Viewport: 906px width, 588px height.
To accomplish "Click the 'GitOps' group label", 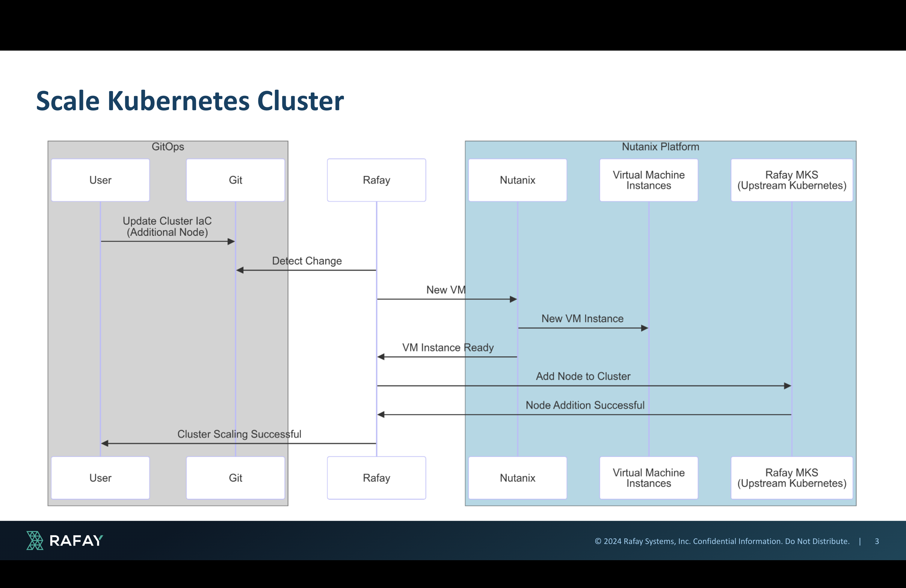I will coord(168,146).
